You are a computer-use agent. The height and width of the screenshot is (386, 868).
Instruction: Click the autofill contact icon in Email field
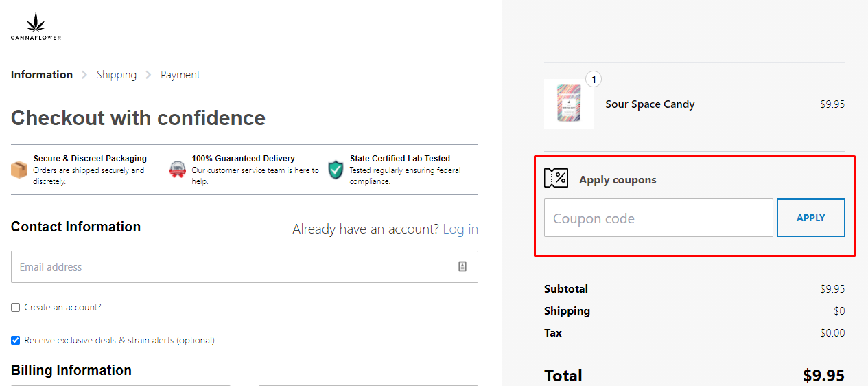[462, 266]
